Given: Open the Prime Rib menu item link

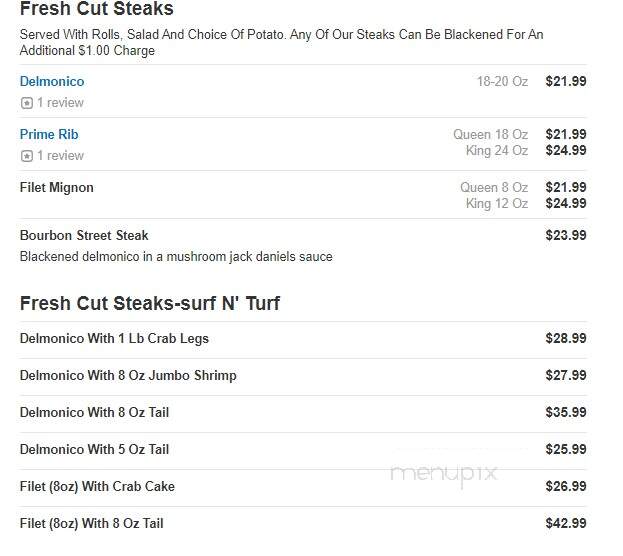Looking at the screenshot, I should pos(49,134).
